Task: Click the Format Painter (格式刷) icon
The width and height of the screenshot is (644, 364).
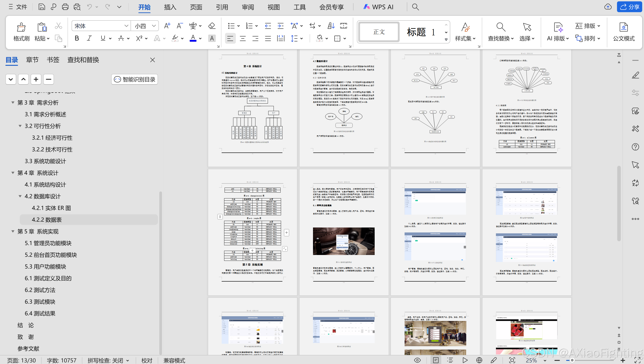Action: pyautogui.click(x=21, y=27)
